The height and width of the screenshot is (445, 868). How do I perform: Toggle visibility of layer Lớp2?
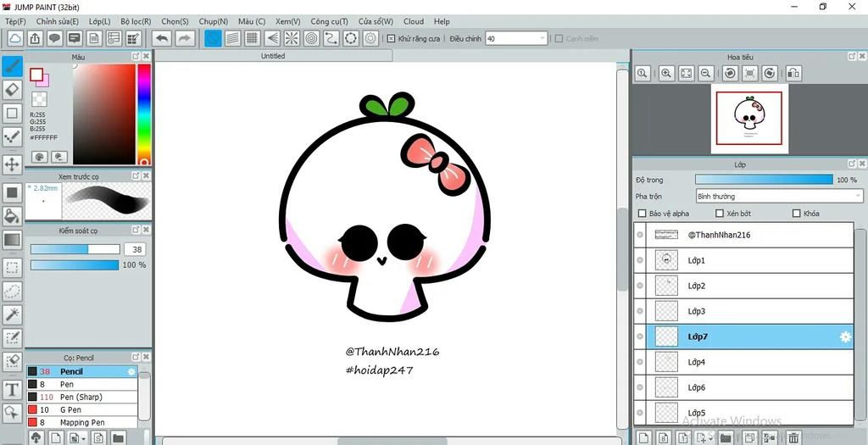point(640,286)
